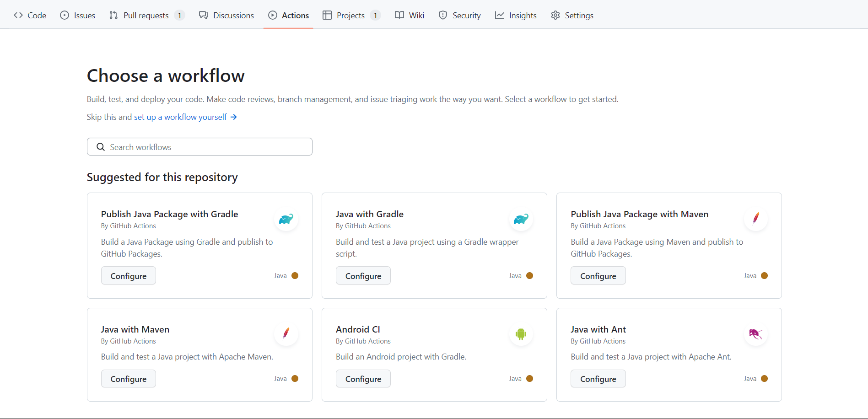Screen dimensions: 868x419
Task: Click the arrow after workflow yourself link
Action: click(x=234, y=117)
